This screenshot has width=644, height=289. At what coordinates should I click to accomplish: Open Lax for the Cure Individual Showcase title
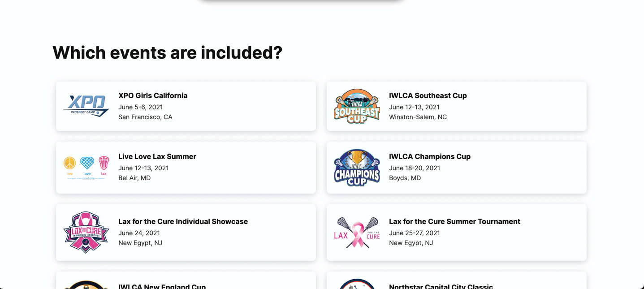click(x=183, y=221)
